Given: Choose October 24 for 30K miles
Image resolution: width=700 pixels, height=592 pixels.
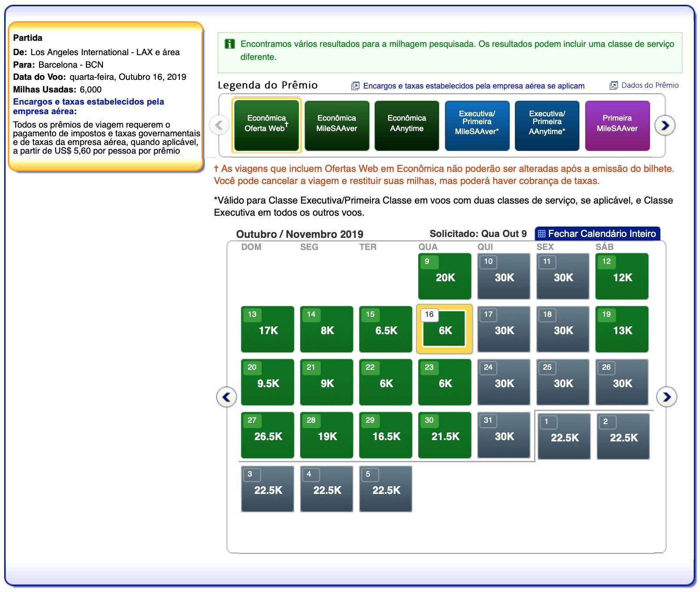Looking at the screenshot, I should click(504, 382).
